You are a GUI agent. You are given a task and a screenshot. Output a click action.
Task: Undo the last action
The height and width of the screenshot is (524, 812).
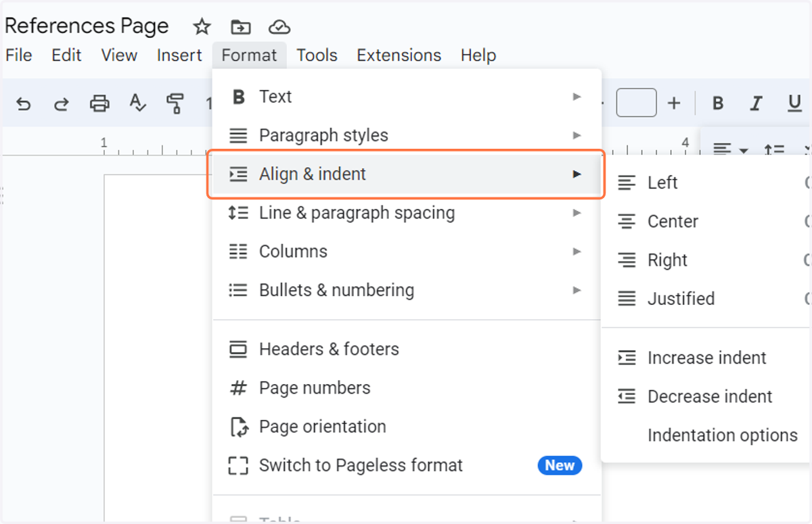24,103
